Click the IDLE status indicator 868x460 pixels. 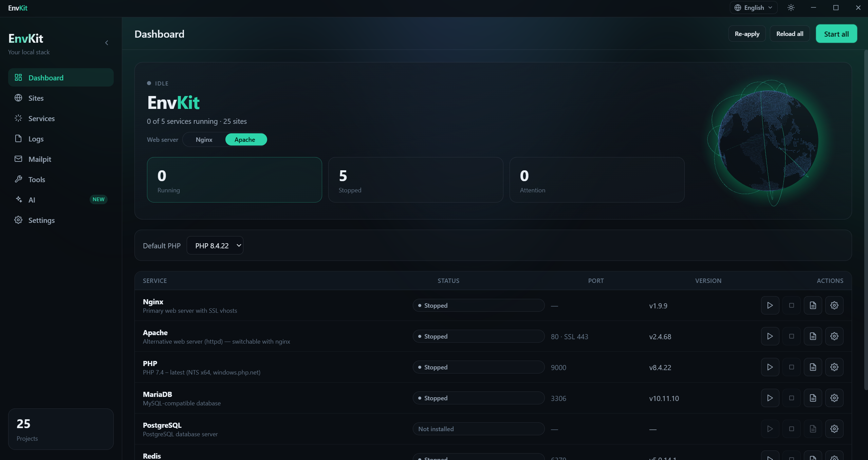pos(158,83)
